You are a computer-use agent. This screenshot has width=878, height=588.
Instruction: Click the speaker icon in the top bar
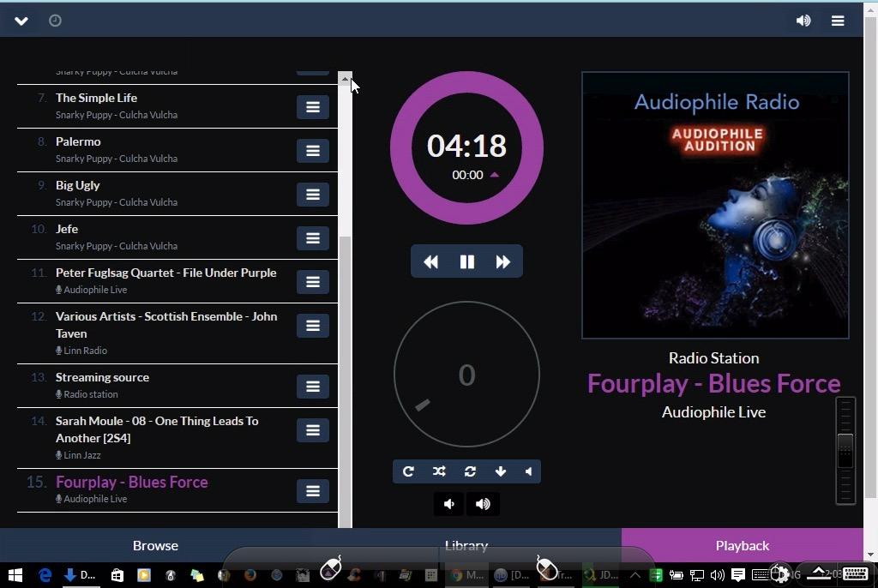(x=803, y=21)
